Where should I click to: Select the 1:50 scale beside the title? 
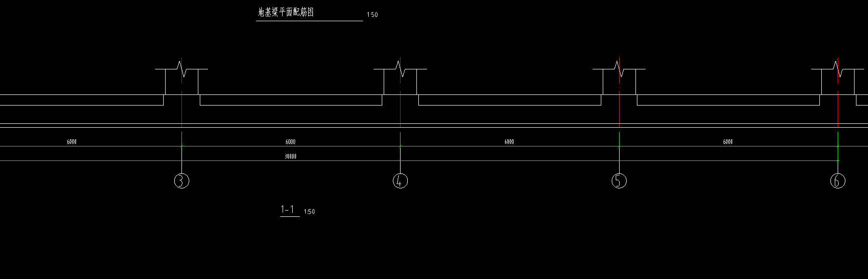pyautogui.click(x=372, y=15)
